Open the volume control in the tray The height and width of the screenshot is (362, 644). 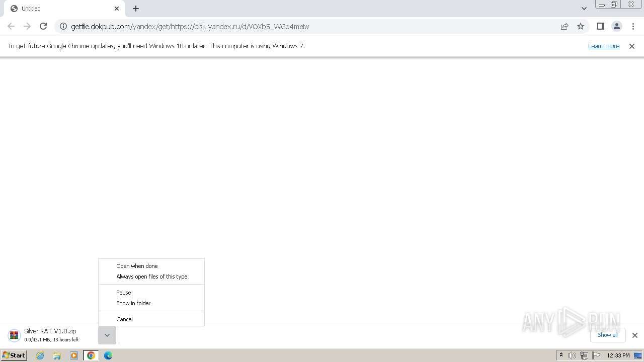click(x=572, y=355)
